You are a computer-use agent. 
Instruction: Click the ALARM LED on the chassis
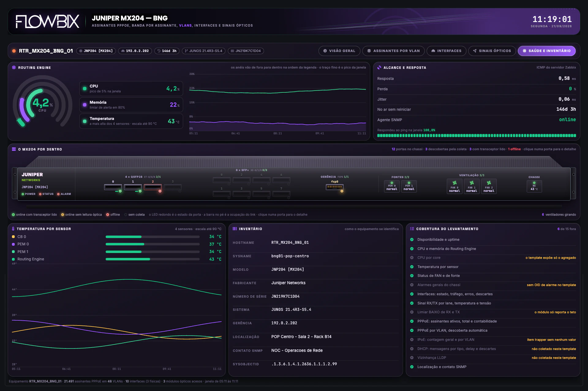(x=58, y=194)
